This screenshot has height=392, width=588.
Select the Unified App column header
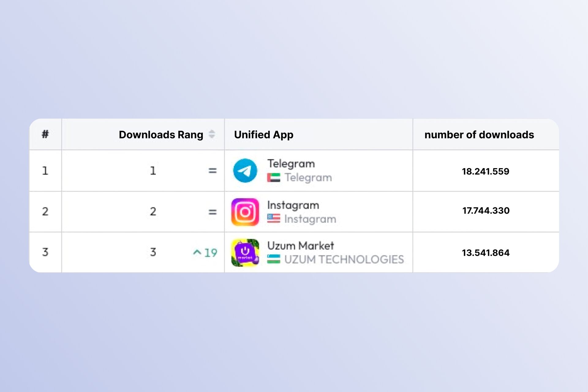(264, 135)
